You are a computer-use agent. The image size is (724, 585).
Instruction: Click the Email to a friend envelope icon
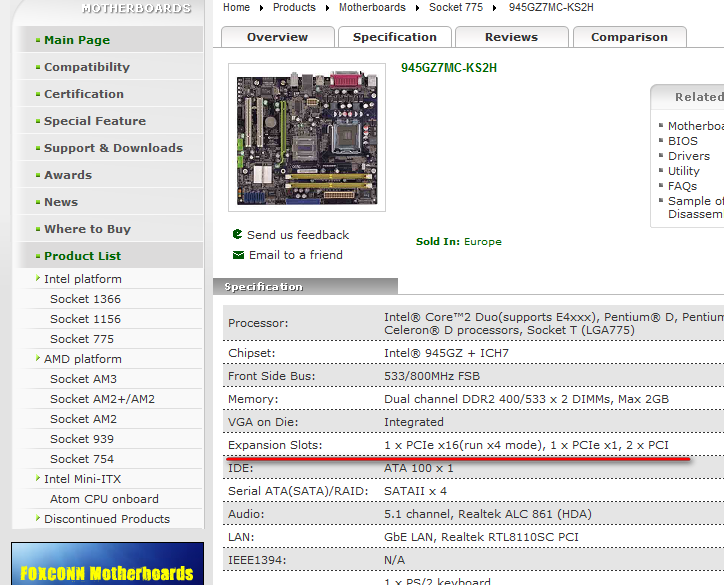coord(238,255)
